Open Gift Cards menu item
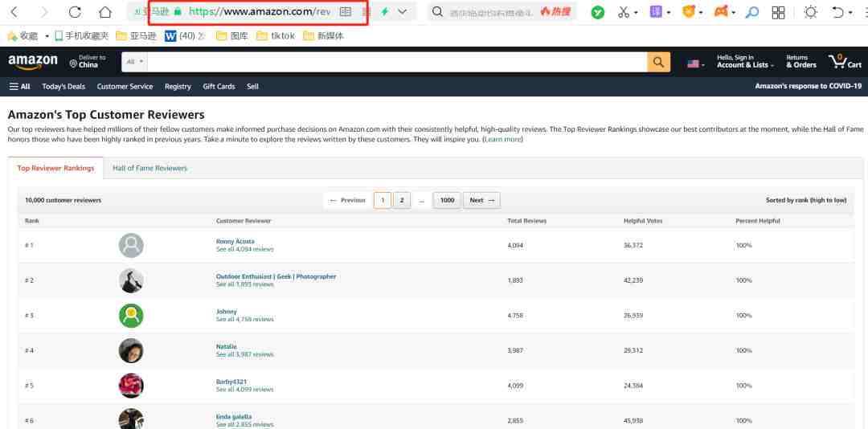The width and height of the screenshot is (868, 429). click(219, 86)
